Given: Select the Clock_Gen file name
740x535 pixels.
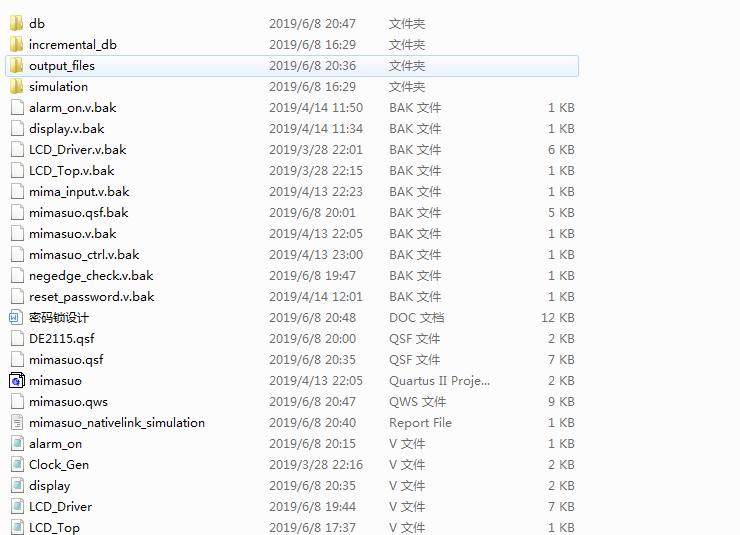Looking at the screenshot, I should (x=59, y=465).
